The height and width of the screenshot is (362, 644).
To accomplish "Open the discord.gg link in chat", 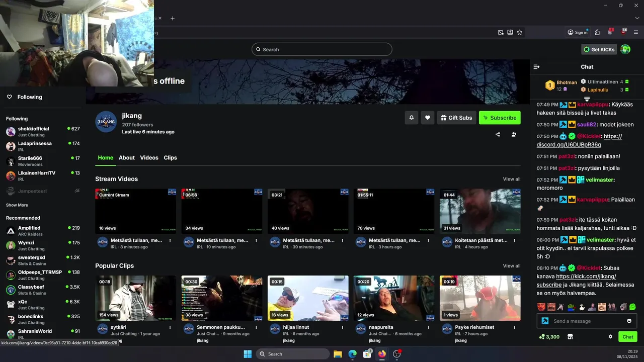I will 579,140.
